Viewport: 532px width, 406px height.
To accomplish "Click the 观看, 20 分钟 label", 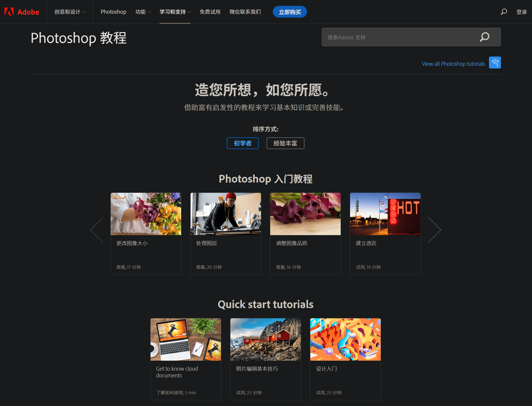I will click(x=209, y=267).
